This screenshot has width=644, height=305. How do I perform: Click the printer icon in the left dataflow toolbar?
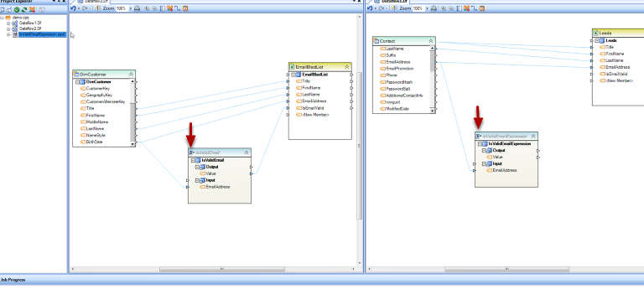click(x=138, y=8)
